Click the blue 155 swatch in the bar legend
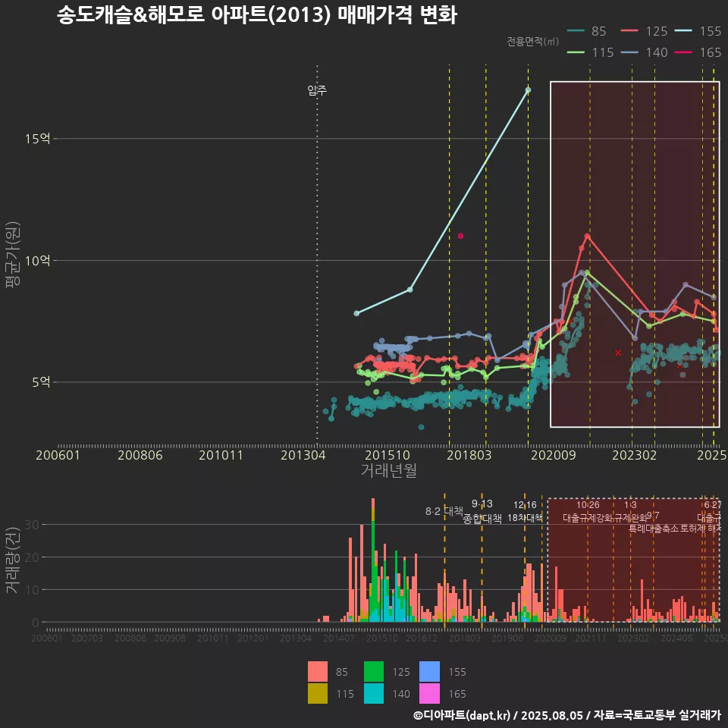Viewport: 728px width, 728px height. click(x=429, y=672)
